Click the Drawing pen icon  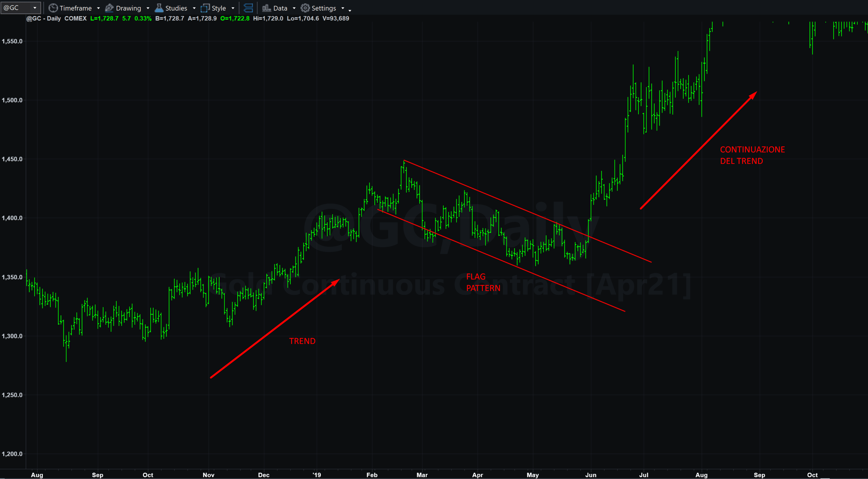pyautogui.click(x=109, y=8)
